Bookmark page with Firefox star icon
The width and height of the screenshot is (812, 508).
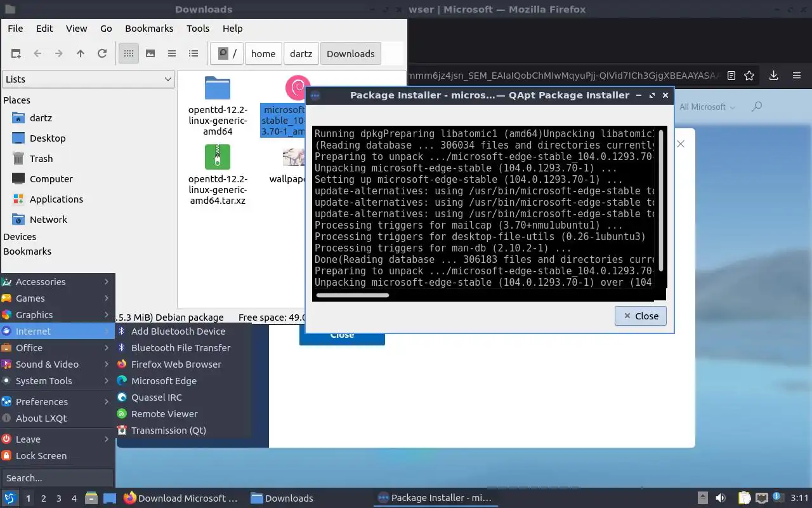[749, 76]
